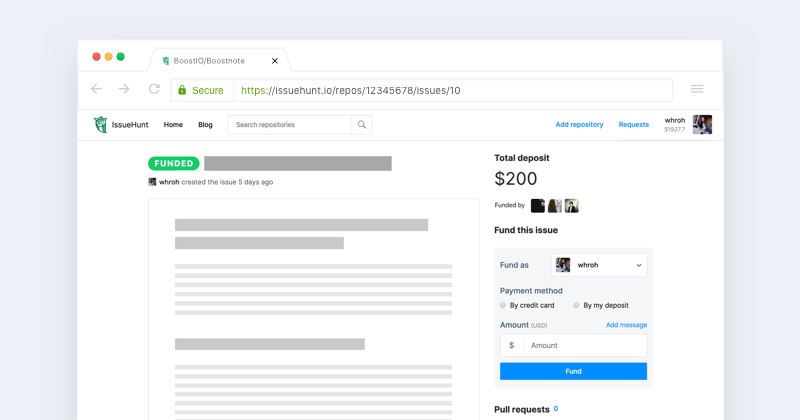This screenshot has height=420, width=800.
Task: Click the green FUNDED badge
Action: point(173,163)
